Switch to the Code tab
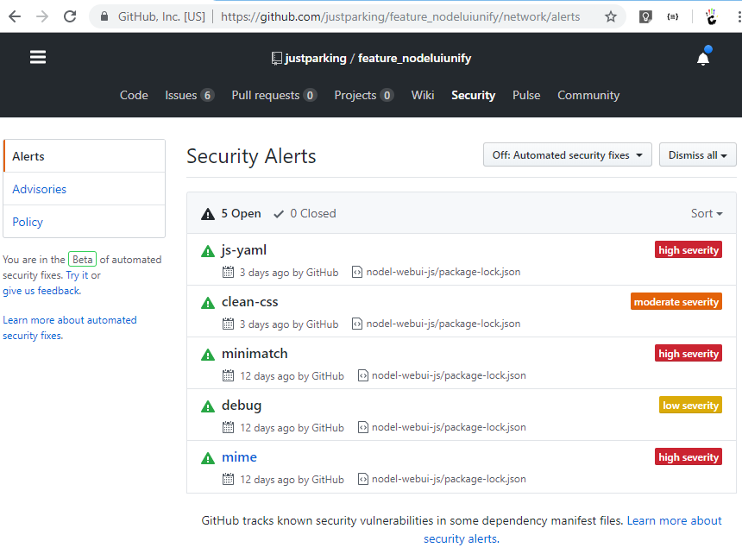 point(134,95)
